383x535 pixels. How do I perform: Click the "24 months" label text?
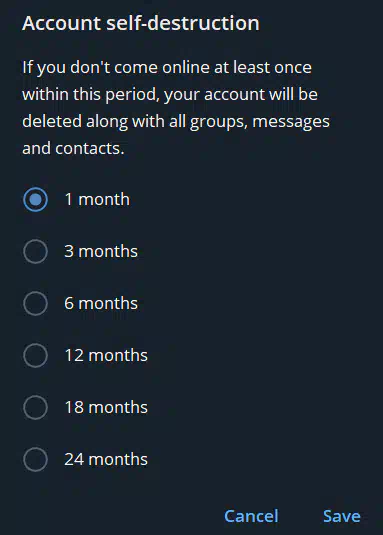pyautogui.click(x=106, y=460)
